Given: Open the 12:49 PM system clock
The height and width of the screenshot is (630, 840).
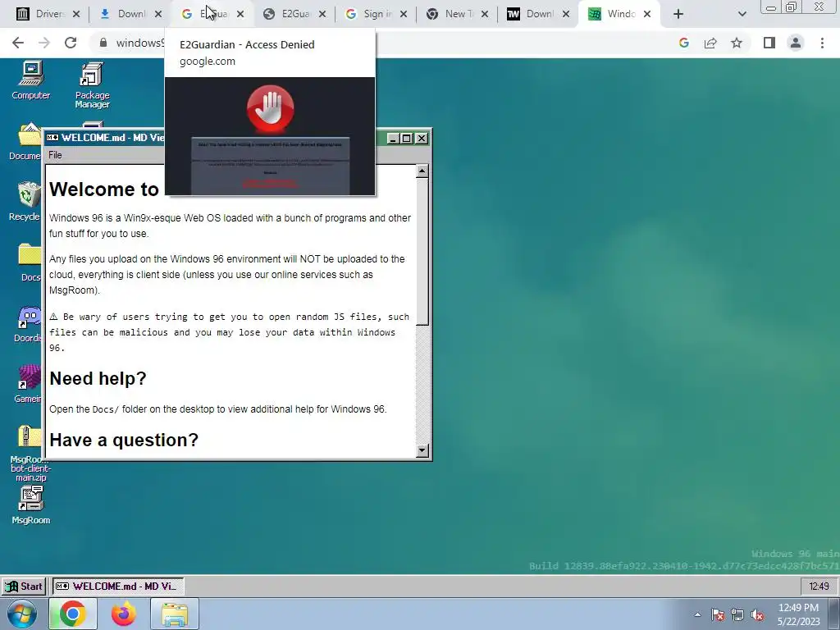Looking at the screenshot, I should [x=798, y=614].
